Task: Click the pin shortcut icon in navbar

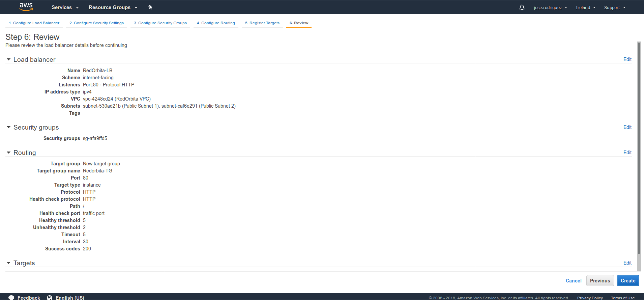Action: (150, 7)
